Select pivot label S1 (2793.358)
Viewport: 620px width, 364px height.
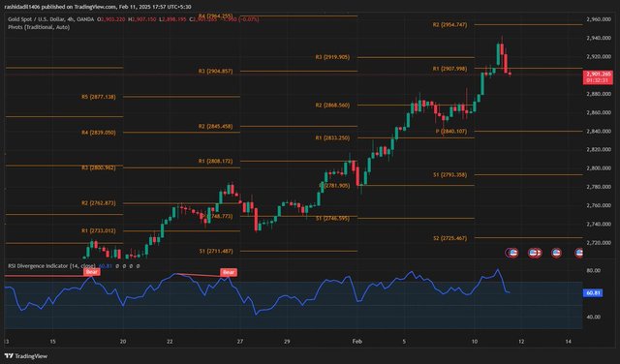[x=449, y=175]
